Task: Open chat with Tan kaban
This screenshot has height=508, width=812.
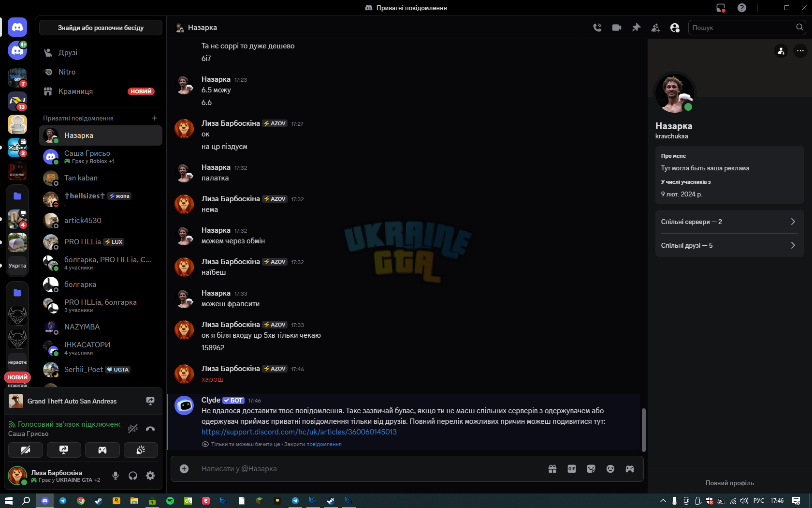Action: point(101,178)
